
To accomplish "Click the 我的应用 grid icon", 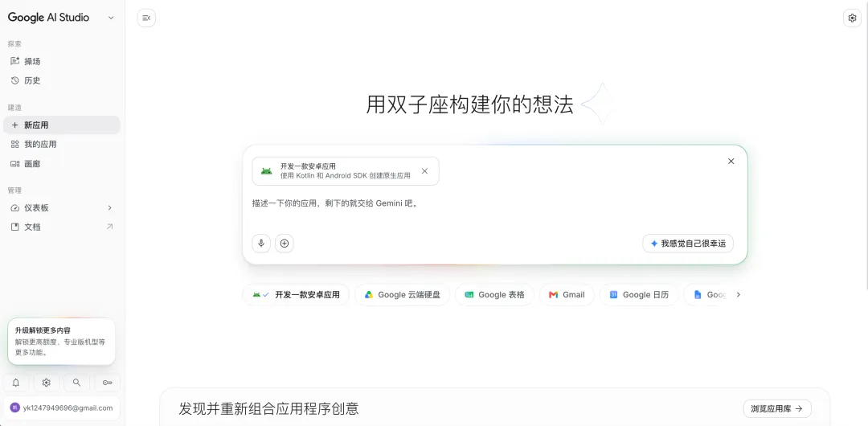I will tap(15, 144).
